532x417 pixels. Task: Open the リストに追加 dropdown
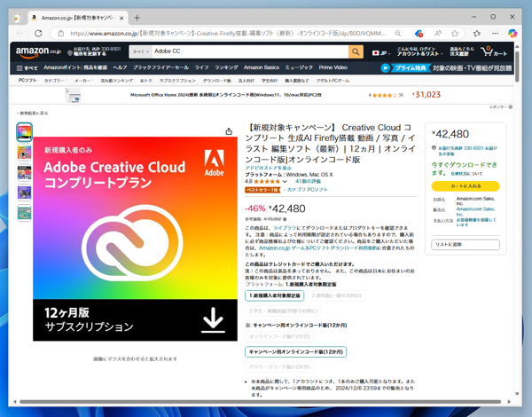pyautogui.click(x=465, y=245)
